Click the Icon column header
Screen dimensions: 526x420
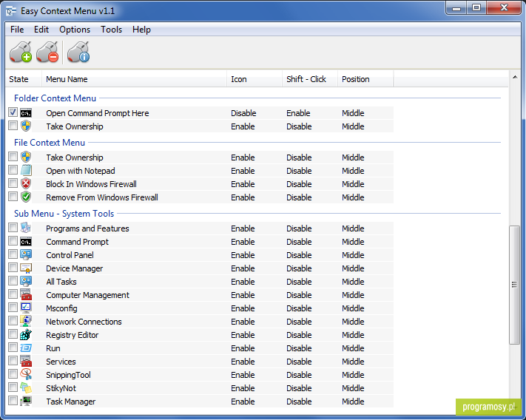pyautogui.click(x=254, y=79)
